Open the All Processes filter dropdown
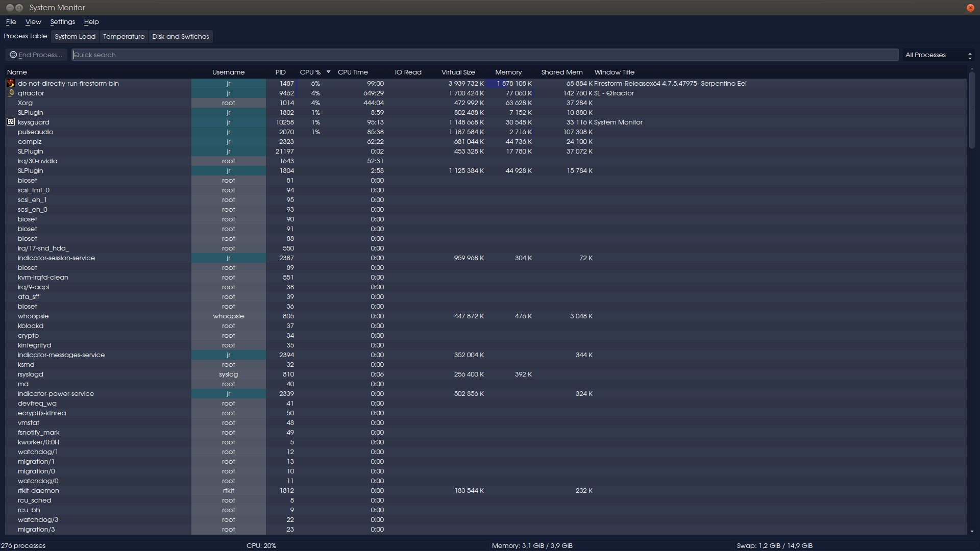 (938, 55)
